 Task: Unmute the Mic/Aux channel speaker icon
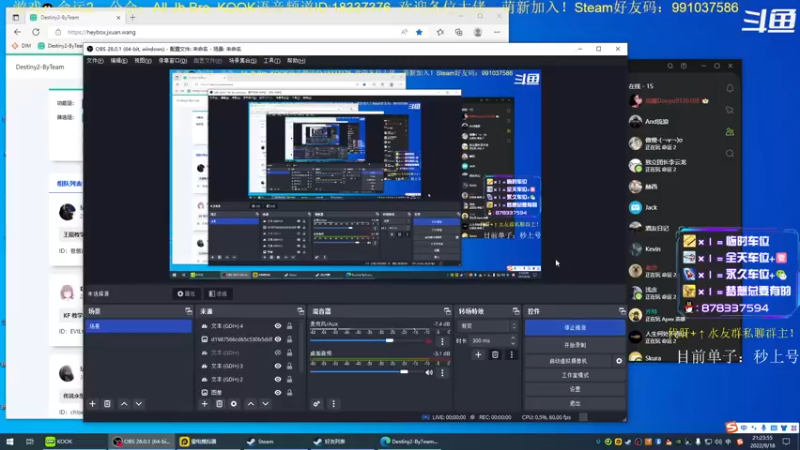[429, 341]
